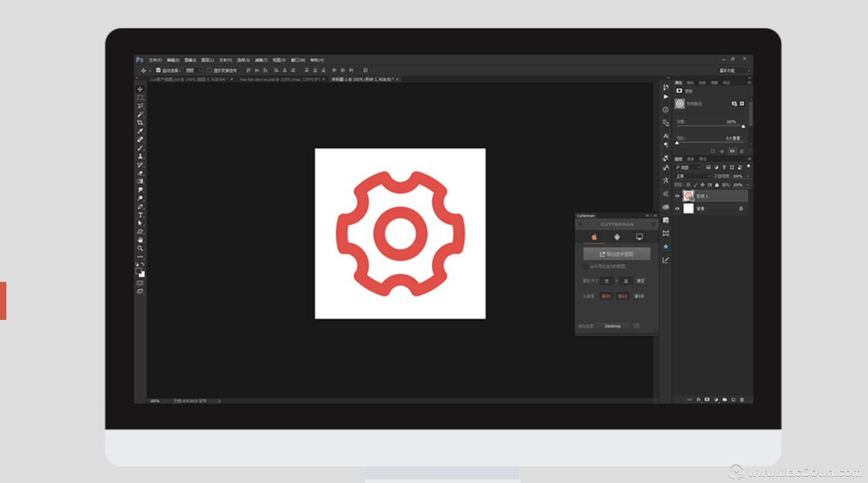Open Cutterman user account icon
This screenshot has width=868, height=483.
click(x=580, y=224)
